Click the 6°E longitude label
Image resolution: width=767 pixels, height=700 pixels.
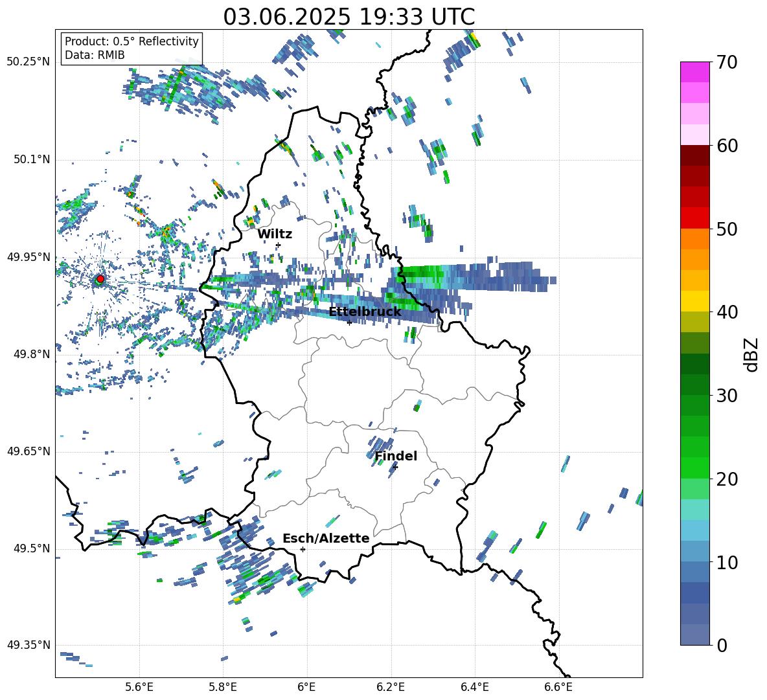point(306,687)
